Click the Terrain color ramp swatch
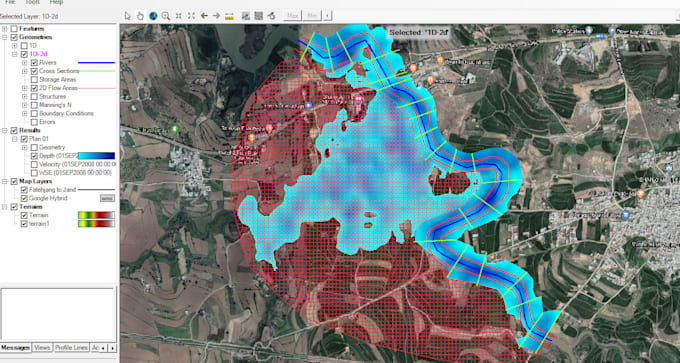The image size is (680, 363). click(x=96, y=215)
